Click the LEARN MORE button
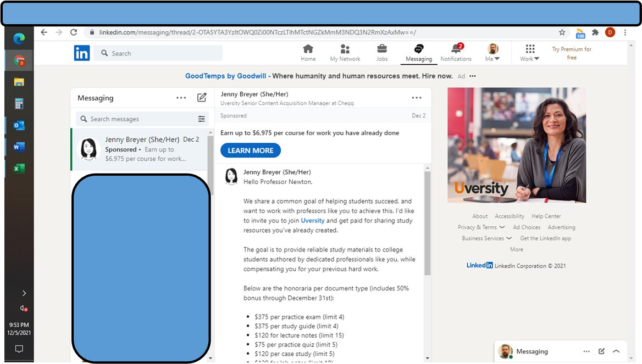This screenshot has height=364, width=642. [251, 150]
